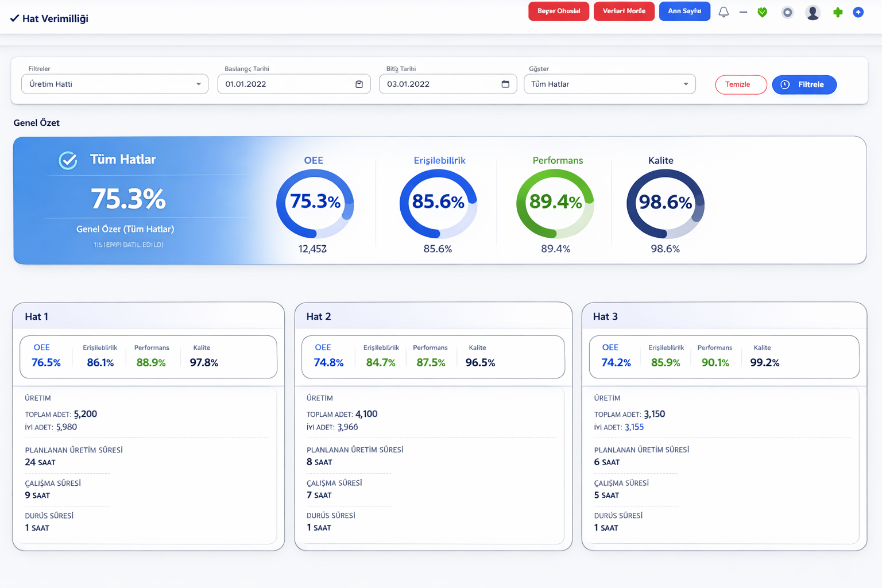The height and width of the screenshot is (588, 882).
Task: Click the Ann Sayfa navigation button
Action: [684, 11]
